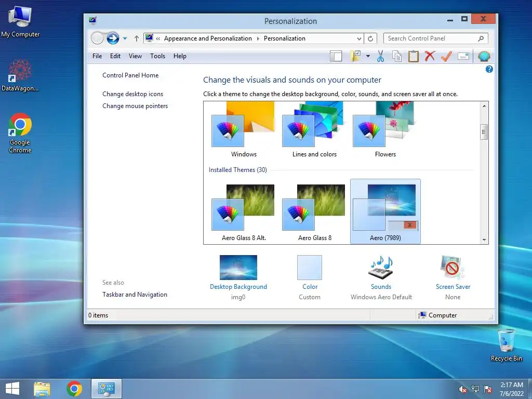Click the orange checkmark Properties icon
Image resolution: width=532 pixels, height=399 pixels.
coord(446,56)
